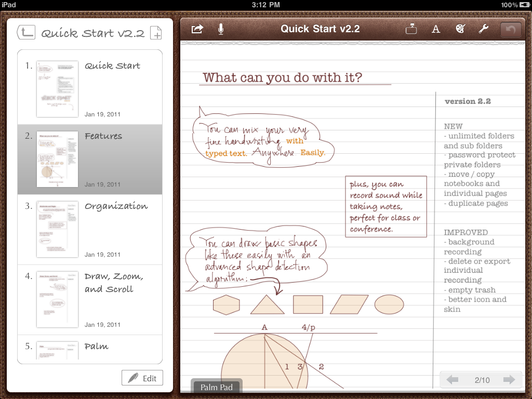532x399 pixels.
Task: Open the wrench settings tool
Action: click(484, 29)
